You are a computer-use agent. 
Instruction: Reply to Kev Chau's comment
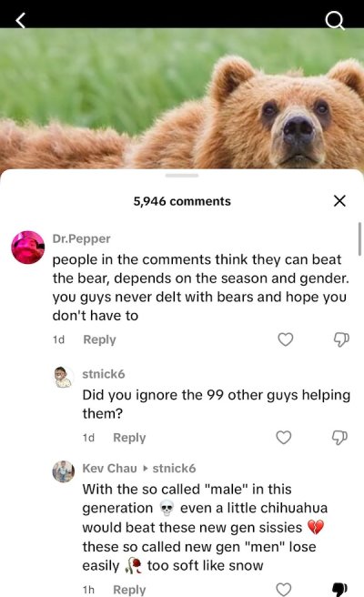point(129,590)
